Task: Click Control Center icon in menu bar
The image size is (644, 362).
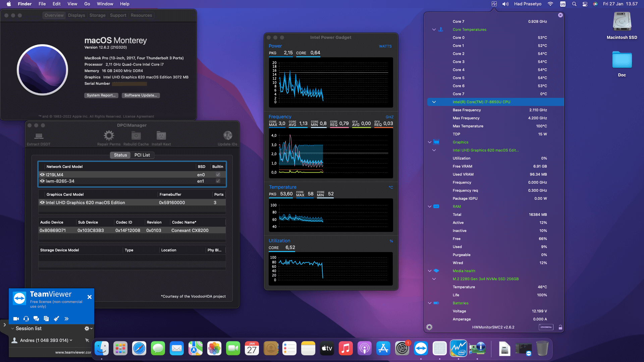Action: tap(585, 4)
